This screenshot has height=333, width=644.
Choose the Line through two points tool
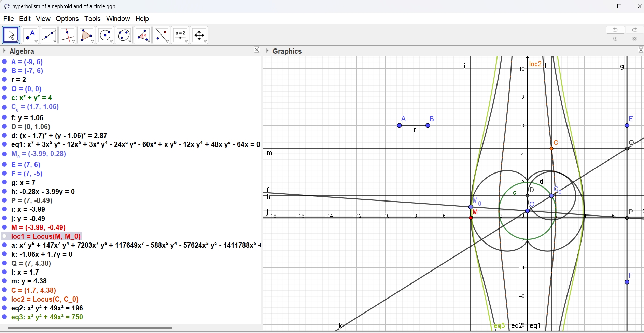pyautogui.click(x=49, y=35)
